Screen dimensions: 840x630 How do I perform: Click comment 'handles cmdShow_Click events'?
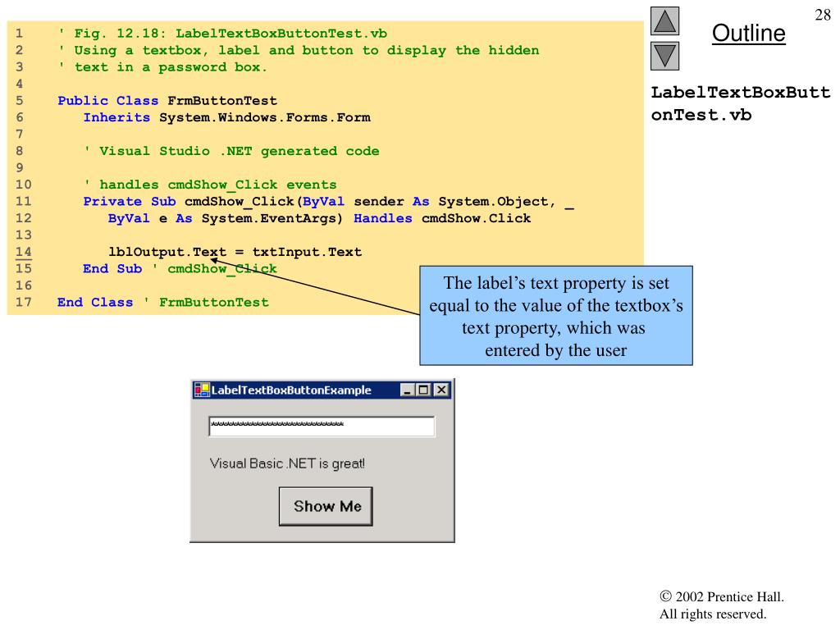click(x=210, y=185)
